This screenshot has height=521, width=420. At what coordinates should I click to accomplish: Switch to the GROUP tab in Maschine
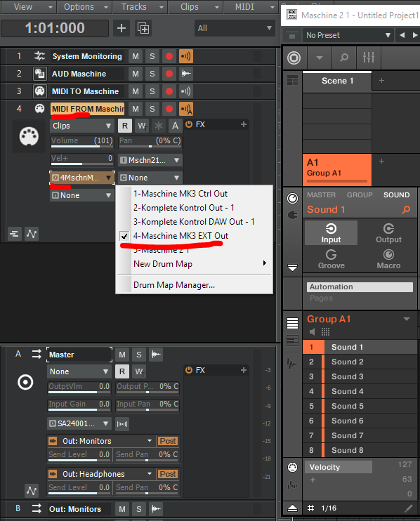click(360, 195)
